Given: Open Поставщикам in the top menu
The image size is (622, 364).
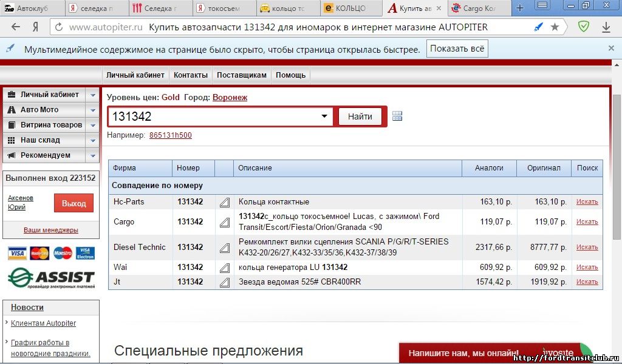Looking at the screenshot, I should click(x=242, y=75).
